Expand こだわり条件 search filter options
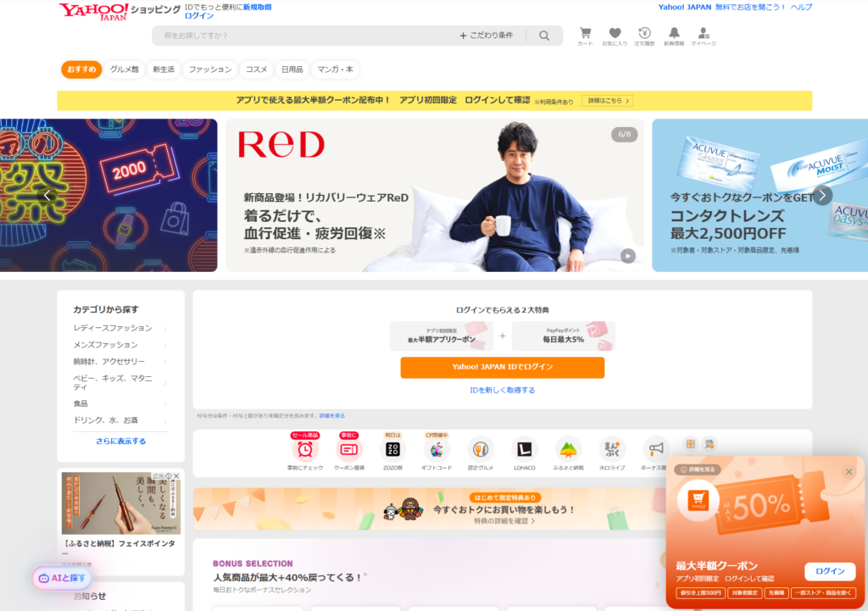Image resolution: width=868 pixels, height=611 pixels. (x=487, y=36)
